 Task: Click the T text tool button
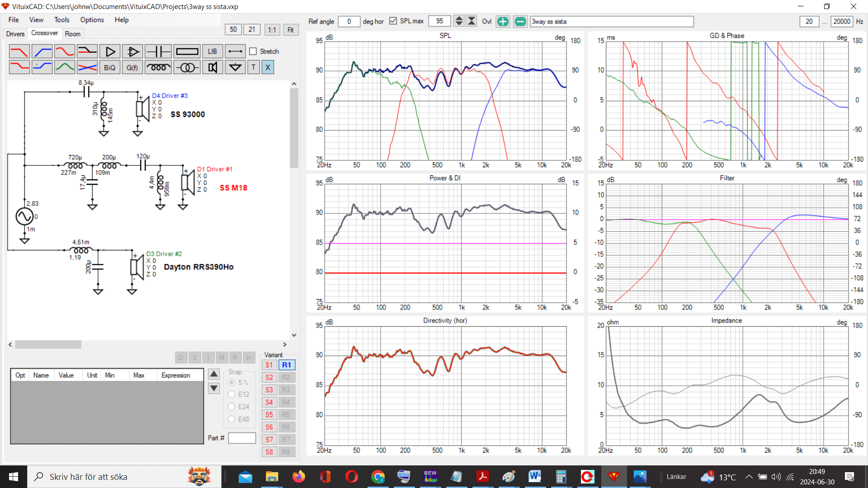tap(253, 67)
